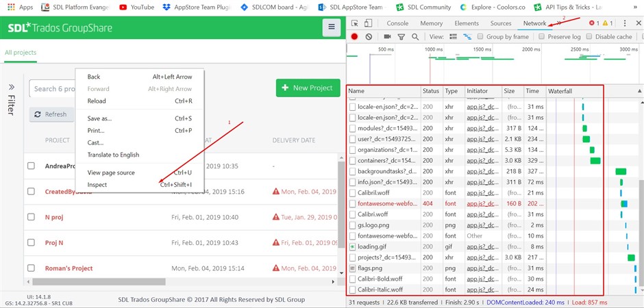
Task: Sort network requests by Size column
Action: pyautogui.click(x=513, y=91)
